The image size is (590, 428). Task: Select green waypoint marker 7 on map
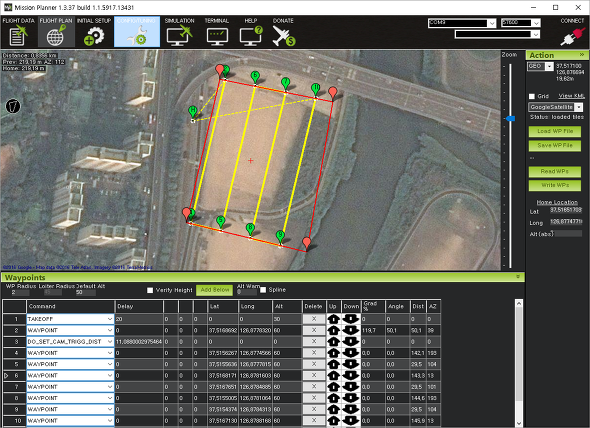[x=286, y=84]
